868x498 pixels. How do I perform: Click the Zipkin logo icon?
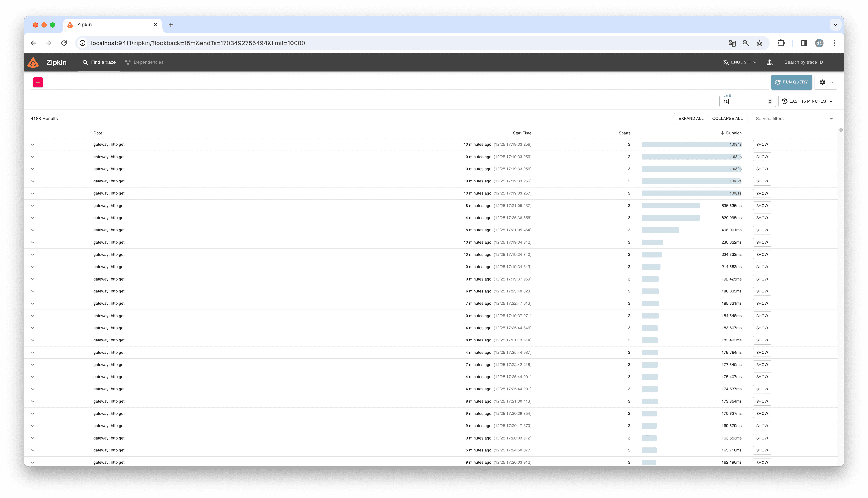point(33,63)
